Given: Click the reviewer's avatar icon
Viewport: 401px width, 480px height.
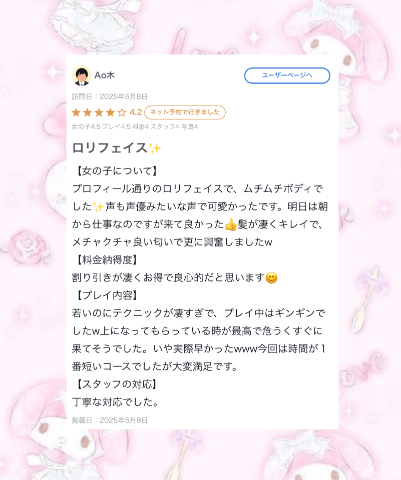Looking at the screenshot, I should tap(82, 76).
